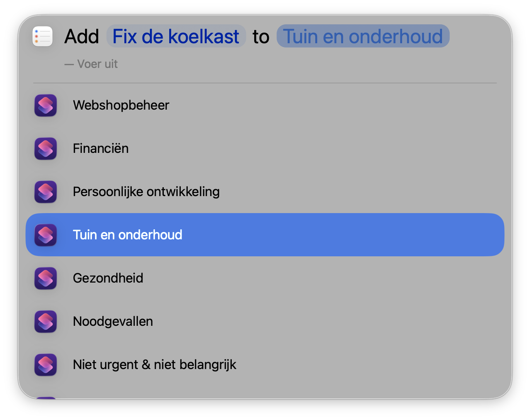Choose the Financiën list
530x420 pixels.
100,149
